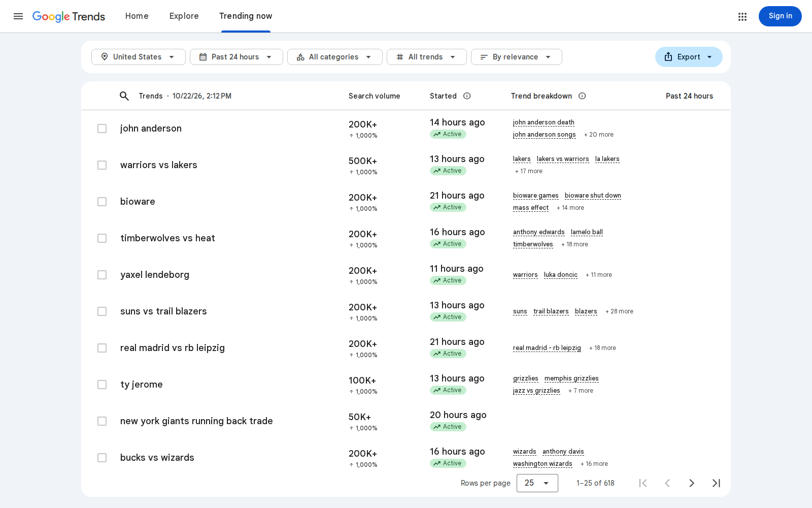
Task: Select the warriors vs lakers checkbox
Action: pos(102,165)
